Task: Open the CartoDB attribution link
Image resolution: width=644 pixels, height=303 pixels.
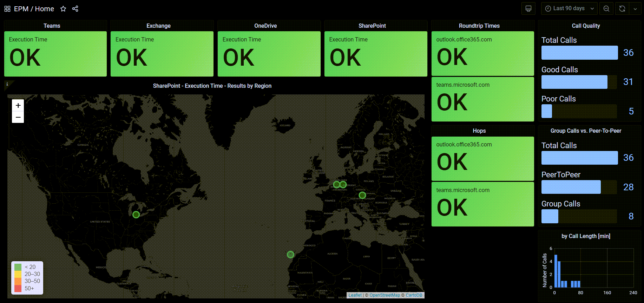Action: (414, 295)
